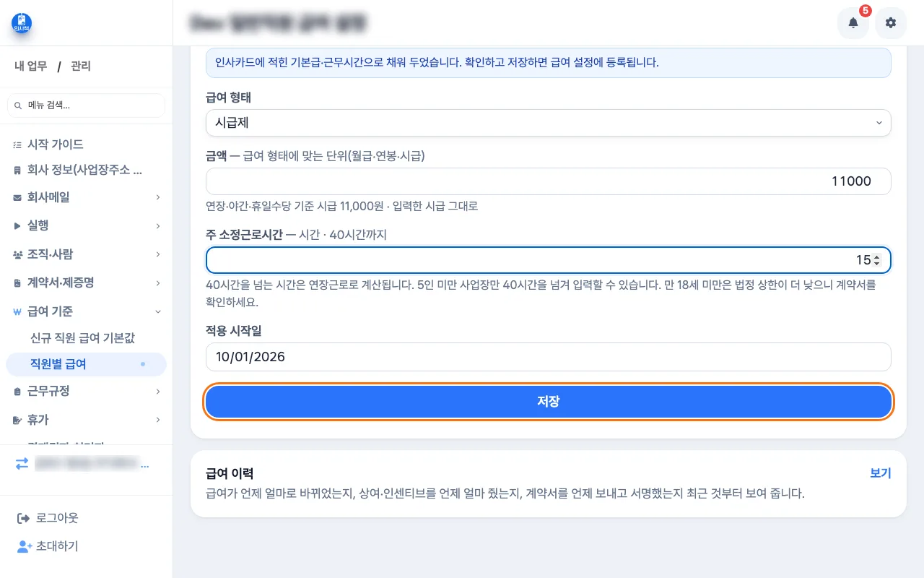924x578 pixels.
Task: Click the search magnifier icon
Action: coord(18,105)
